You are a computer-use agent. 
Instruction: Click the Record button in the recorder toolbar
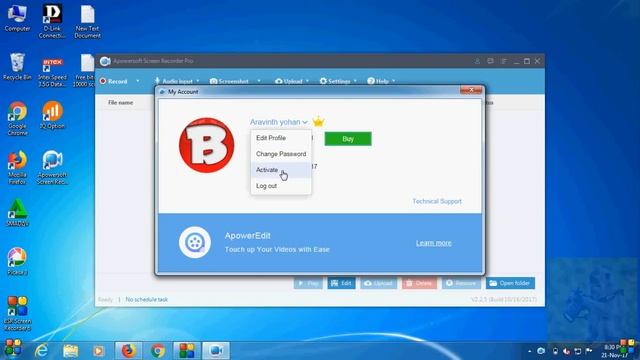click(x=114, y=81)
